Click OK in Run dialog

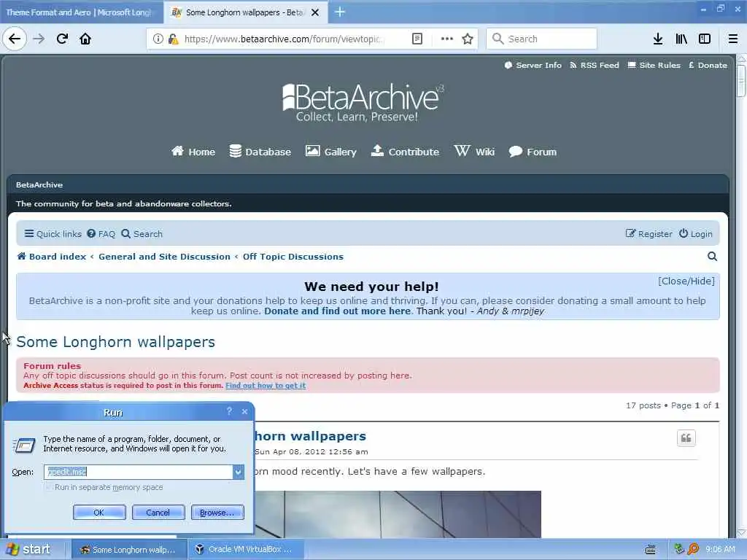pos(99,513)
